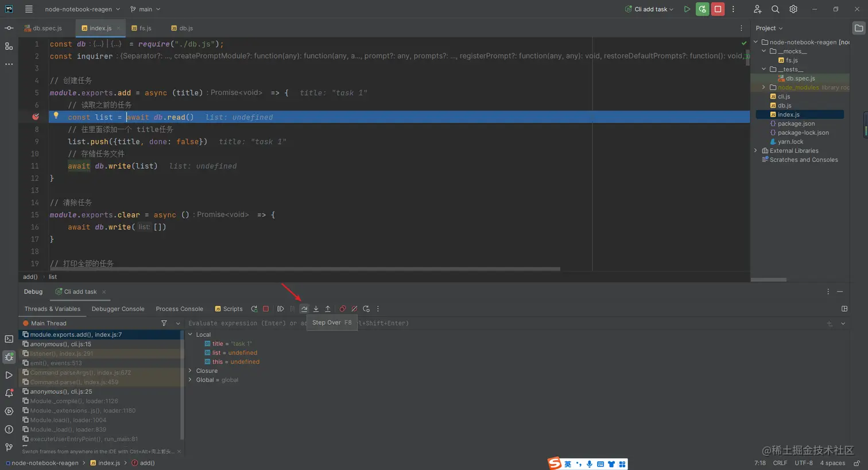Remove the breakpoint on line 7
Viewport: 868px width, 470px height.
click(36, 117)
